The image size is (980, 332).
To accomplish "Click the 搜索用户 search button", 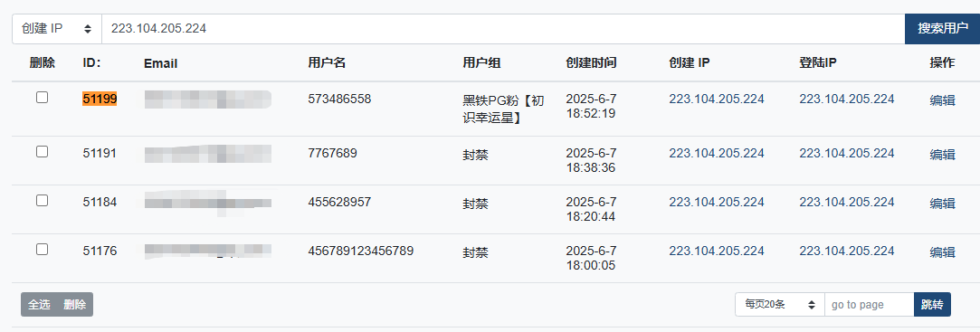I will (x=943, y=29).
